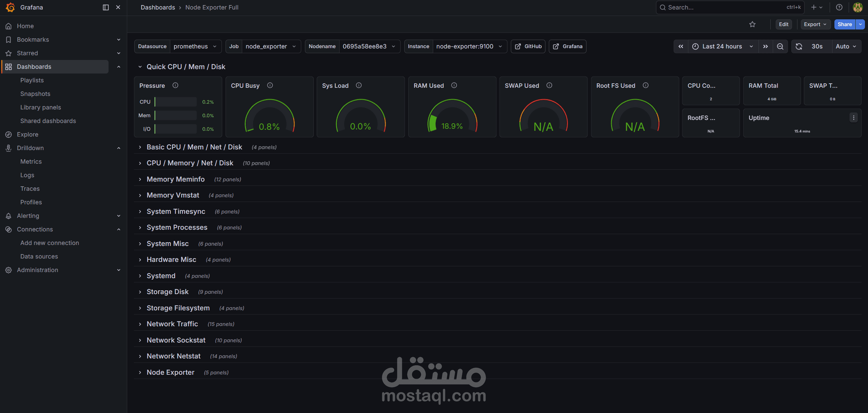Screen dimensions: 868x413
Task: Click the RAM Used gauge
Action: point(452,117)
